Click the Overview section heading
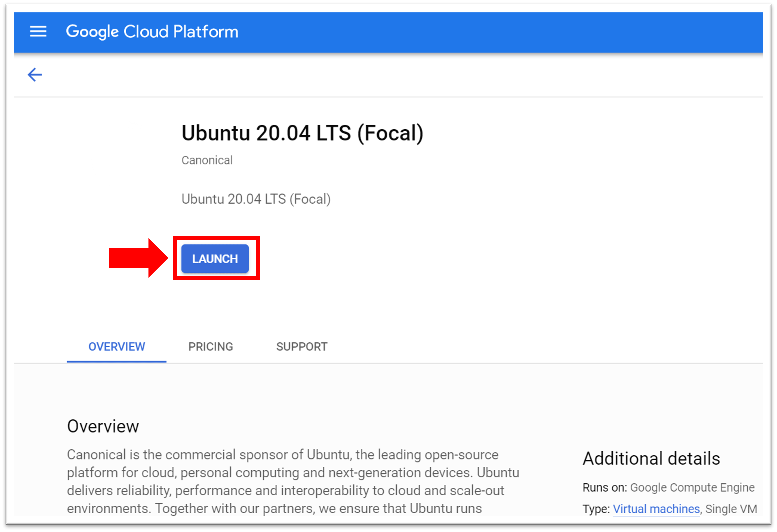This screenshot has width=777, height=532. tap(103, 426)
